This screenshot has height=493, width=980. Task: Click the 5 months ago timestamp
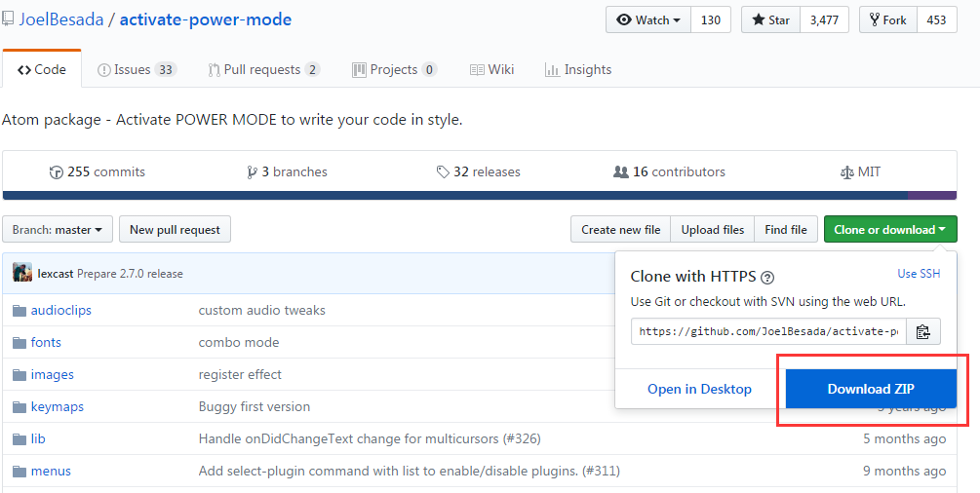[x=905, y=439]
